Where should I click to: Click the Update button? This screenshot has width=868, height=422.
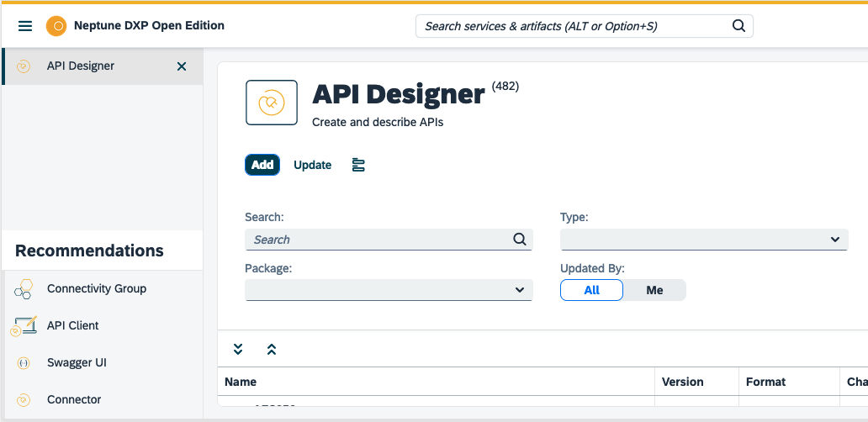click(313, 165)
